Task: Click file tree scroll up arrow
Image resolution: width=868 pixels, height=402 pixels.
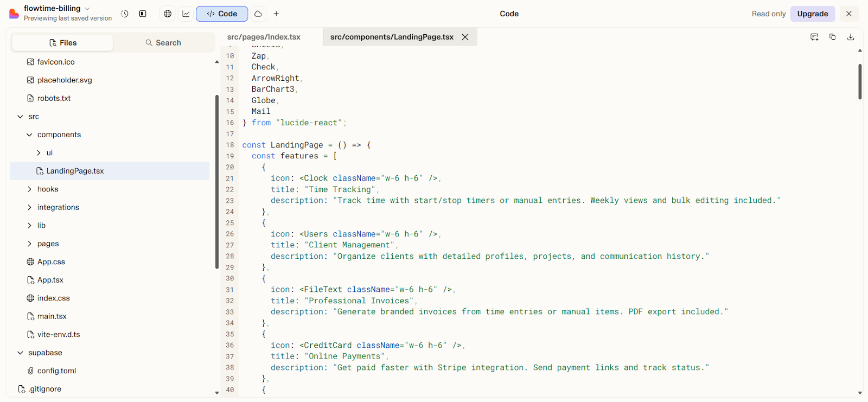Action: click(217, 62)
